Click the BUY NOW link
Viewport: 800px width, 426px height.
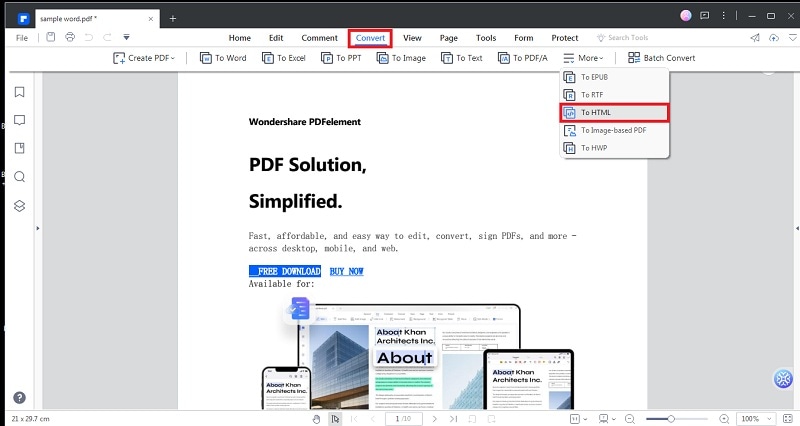click(346, 271)
